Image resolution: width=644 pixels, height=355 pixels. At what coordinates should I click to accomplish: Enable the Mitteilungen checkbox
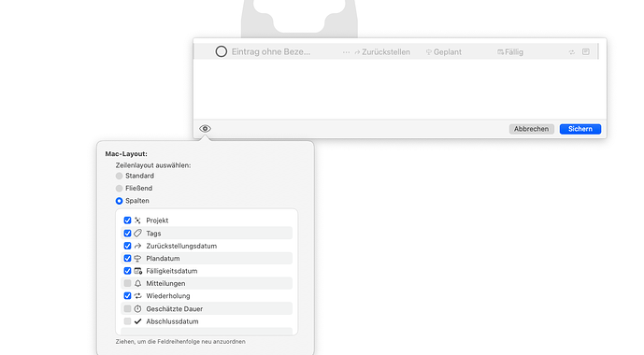tap(127, 283)
